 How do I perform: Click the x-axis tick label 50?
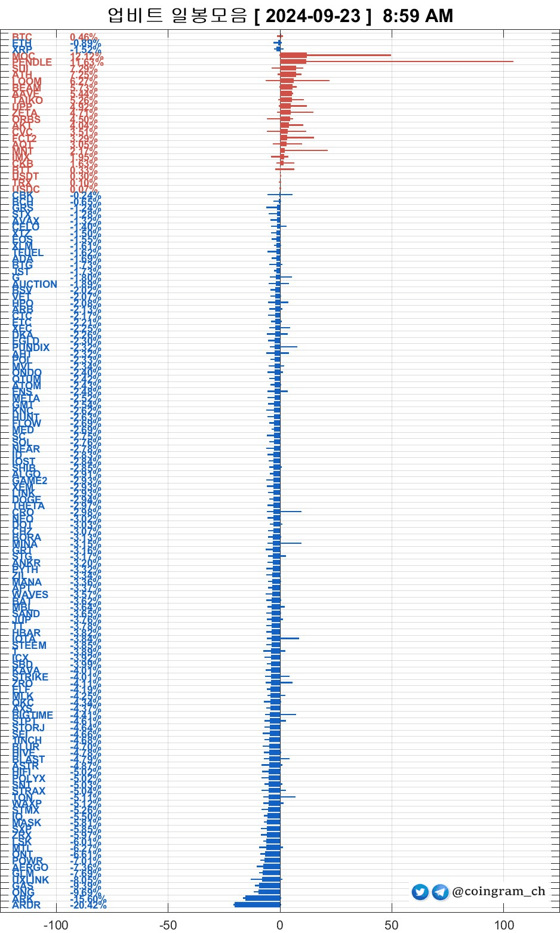pyautogui.click(x=391, y=925)
